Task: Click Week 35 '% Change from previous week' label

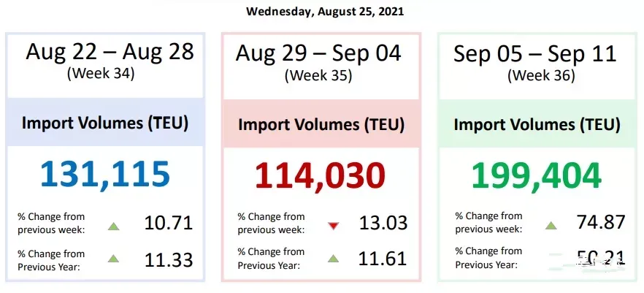Action: point(271,223)
